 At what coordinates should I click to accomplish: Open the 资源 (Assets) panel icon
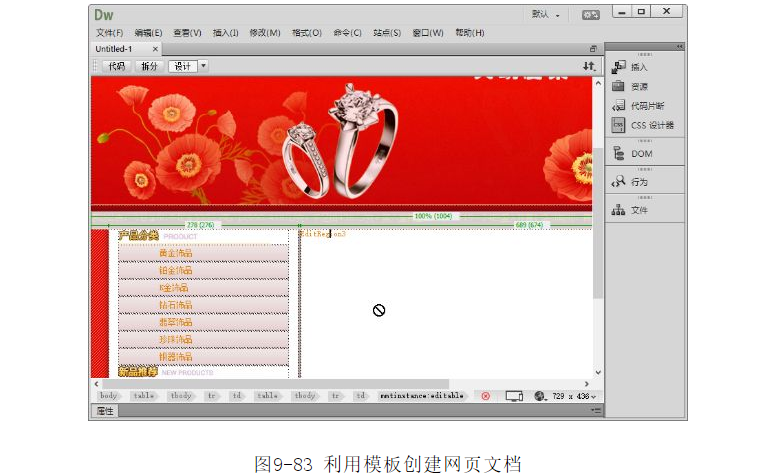pos(619,86)
